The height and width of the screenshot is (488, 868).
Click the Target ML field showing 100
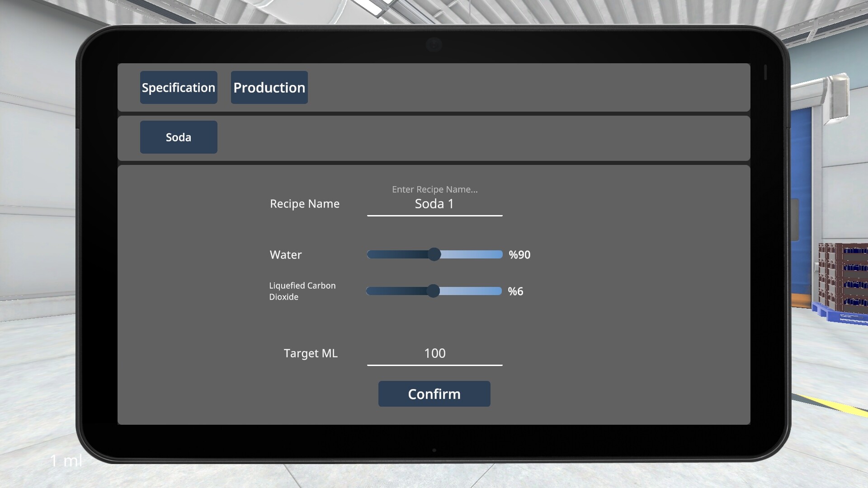434,353
